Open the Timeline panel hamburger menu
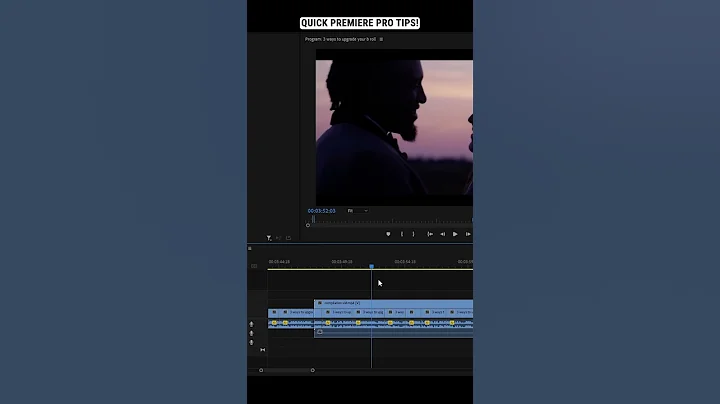Screen dimensions: 720x404 pos(250,248)
